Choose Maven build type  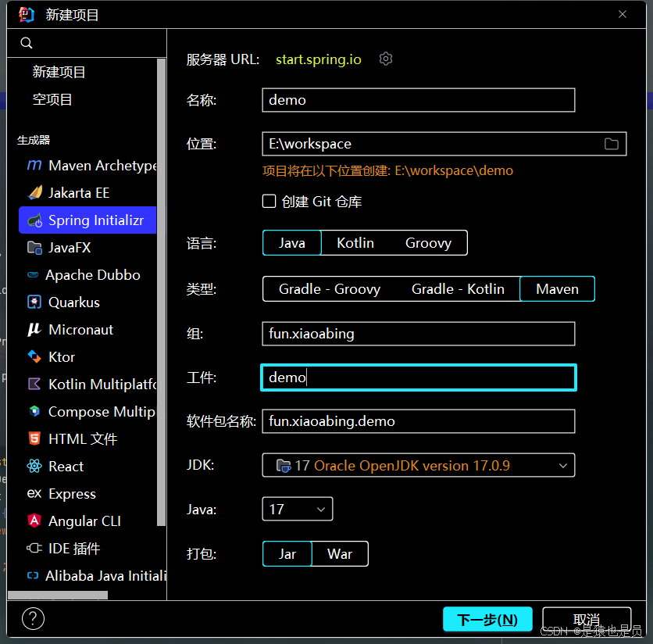point(557,289)
